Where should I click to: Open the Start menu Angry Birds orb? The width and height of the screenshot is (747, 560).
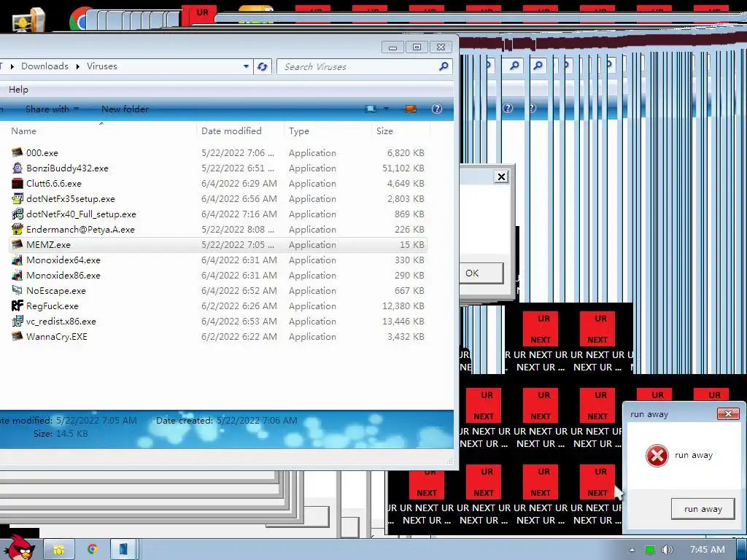click(19, 548)
